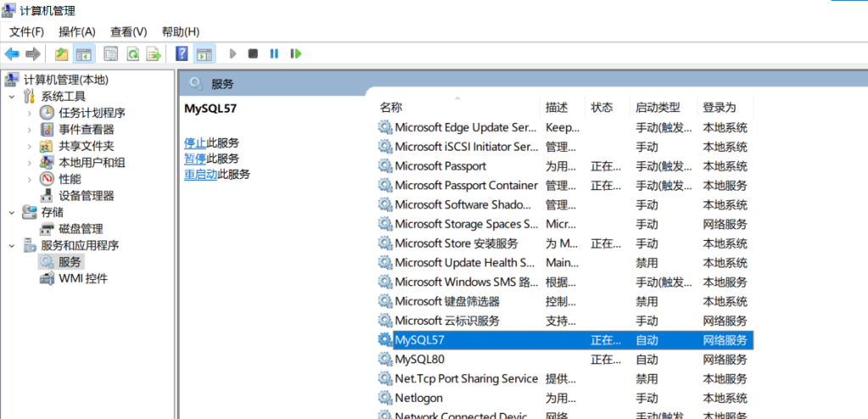Open the Properties toolbar icon
Image resolution: width=868 pixels, height=419 pixels.
[x=111, y=53]
